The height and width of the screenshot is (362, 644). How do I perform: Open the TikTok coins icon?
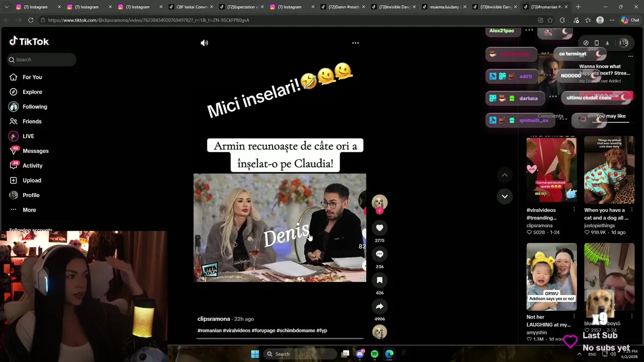point(586,43)
